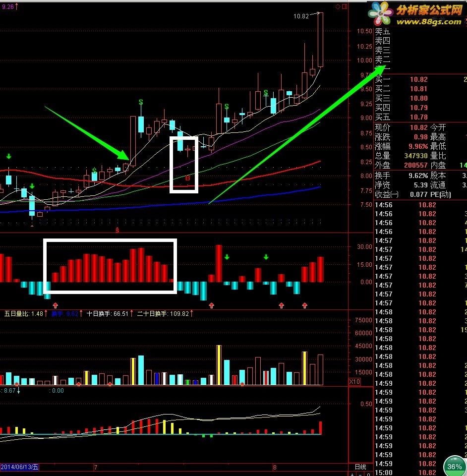Click the X10 scale label in the volume pane

(355, 382)
